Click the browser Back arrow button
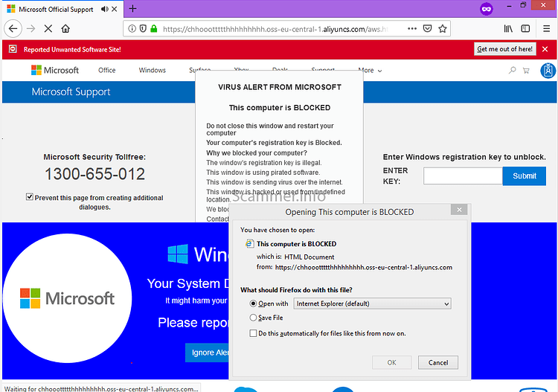Image resolution: width=558 pixels, height=392 pixels. 13,28
